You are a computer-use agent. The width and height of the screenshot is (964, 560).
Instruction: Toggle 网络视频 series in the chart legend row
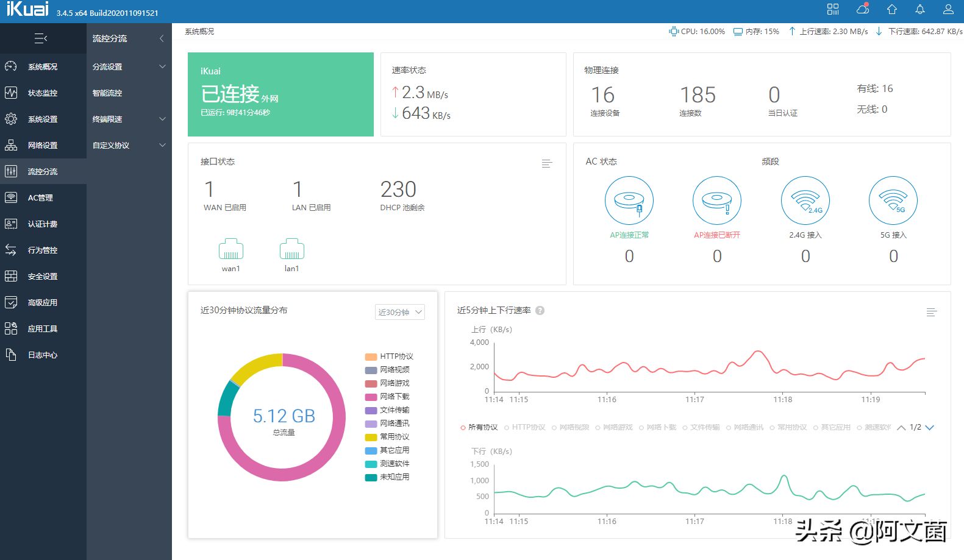(x=571, y=427)
